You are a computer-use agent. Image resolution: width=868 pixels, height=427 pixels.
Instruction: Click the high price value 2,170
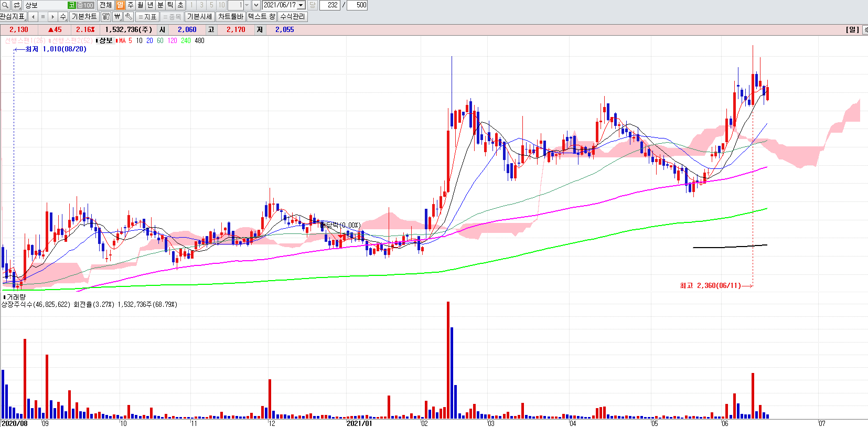click(236, 30)
